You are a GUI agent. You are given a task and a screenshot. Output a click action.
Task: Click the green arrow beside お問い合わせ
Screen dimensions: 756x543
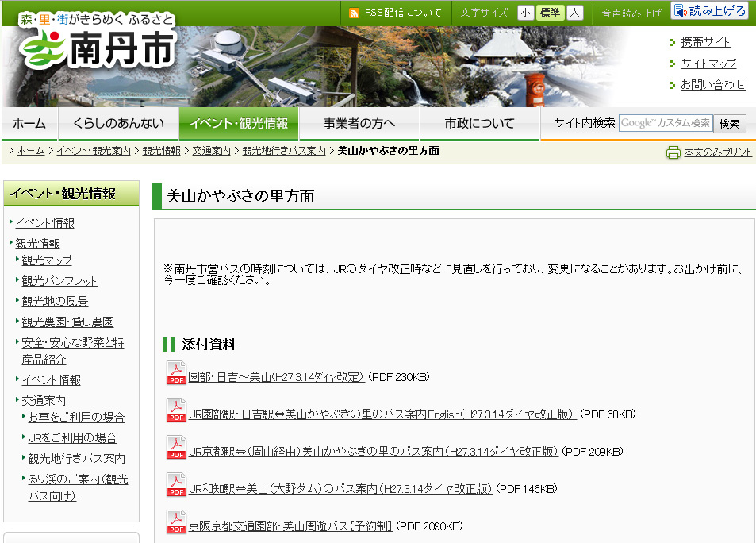[673, 86]
